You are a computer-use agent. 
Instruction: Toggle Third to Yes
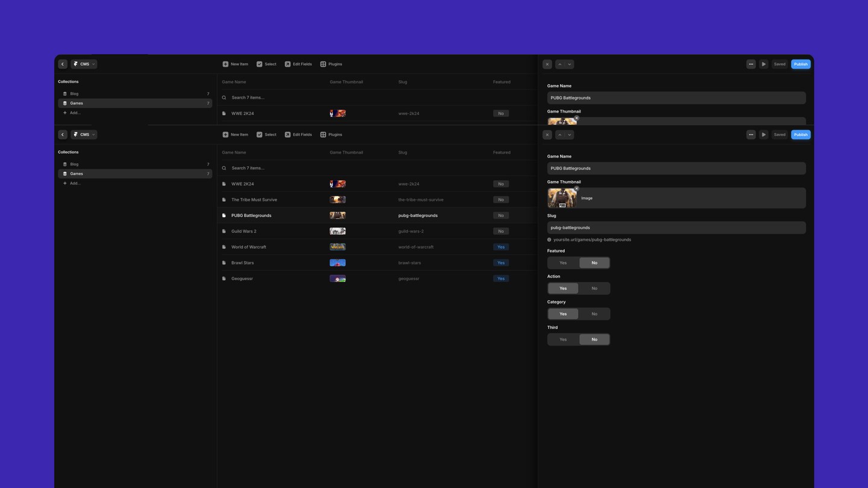pyautogui.click(x=563, y=339)
